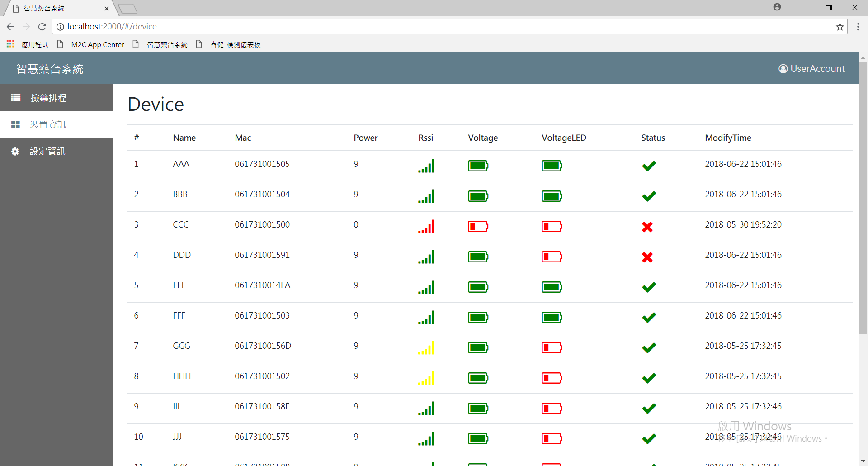Open the 設定資訊 sidebar item
The width and height of the screenshot is (868, 466).
pos(57,152)
